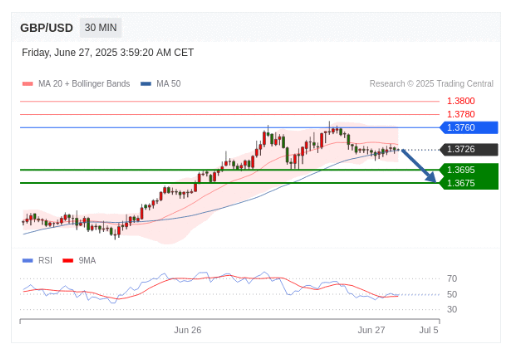Click the blue MA 50 legend swatch
Screen dimensions: 510x362
pyautogui.click(x=146, y=84)
